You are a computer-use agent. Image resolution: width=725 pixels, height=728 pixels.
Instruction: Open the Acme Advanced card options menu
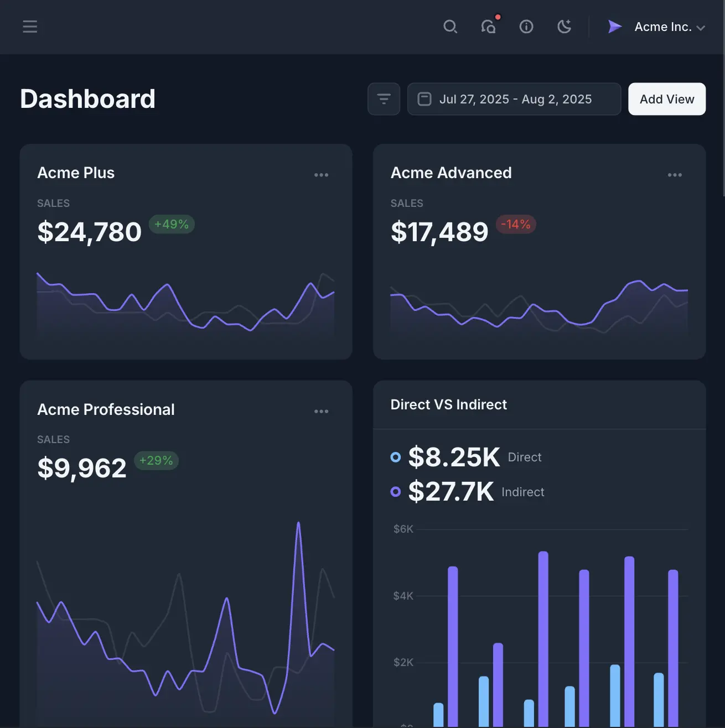tap(675, 175)
